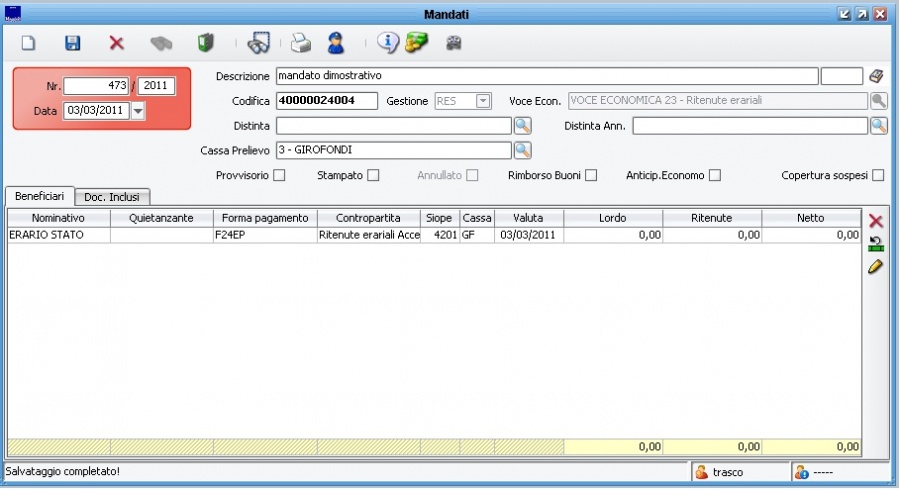The image size is (900, 490).
Task: Save the mandato with floppy icon
Action: (72, 43)
